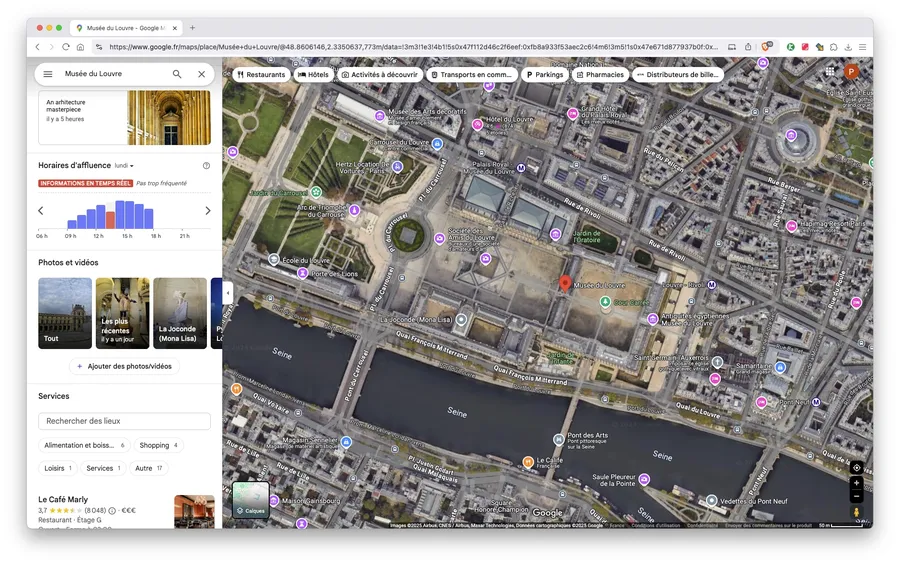Clear the Musée du Louvre search
900x564 pixels.
pyautogui.click(x=201, y=74)
